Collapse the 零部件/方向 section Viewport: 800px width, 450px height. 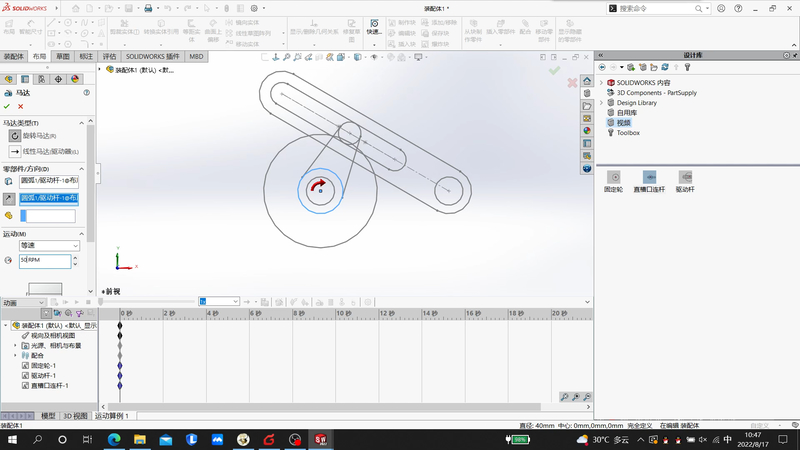coord(82,169)
